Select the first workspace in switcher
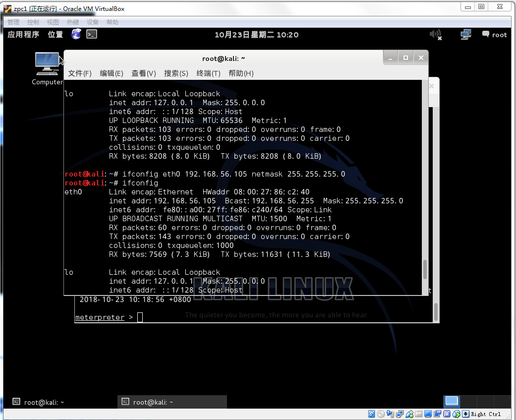This screenshot has width=516, height=420. pyautogui.click(x=452, y=402)
